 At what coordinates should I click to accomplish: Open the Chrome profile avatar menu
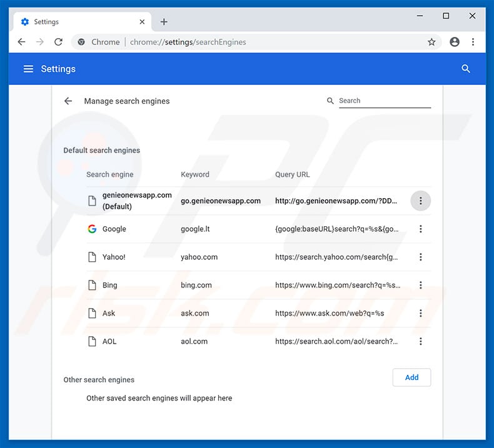(455, 42)
